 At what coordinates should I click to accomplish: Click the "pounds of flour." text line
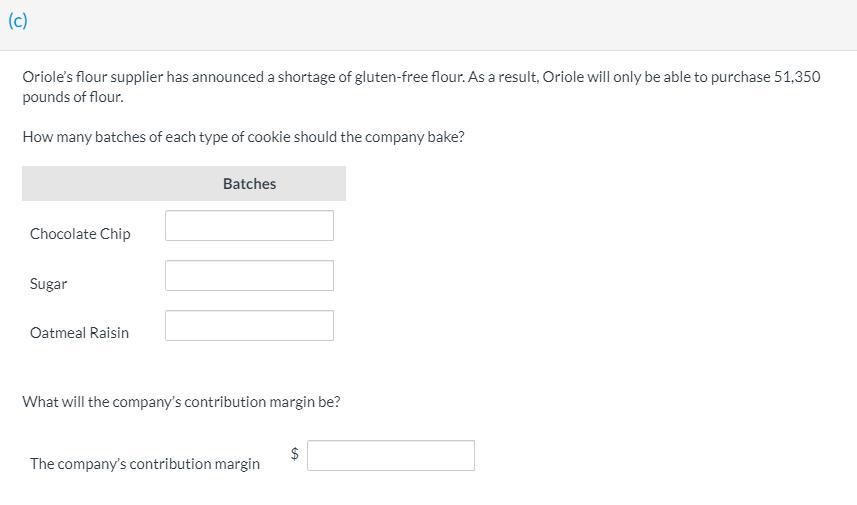pos(73,97)
